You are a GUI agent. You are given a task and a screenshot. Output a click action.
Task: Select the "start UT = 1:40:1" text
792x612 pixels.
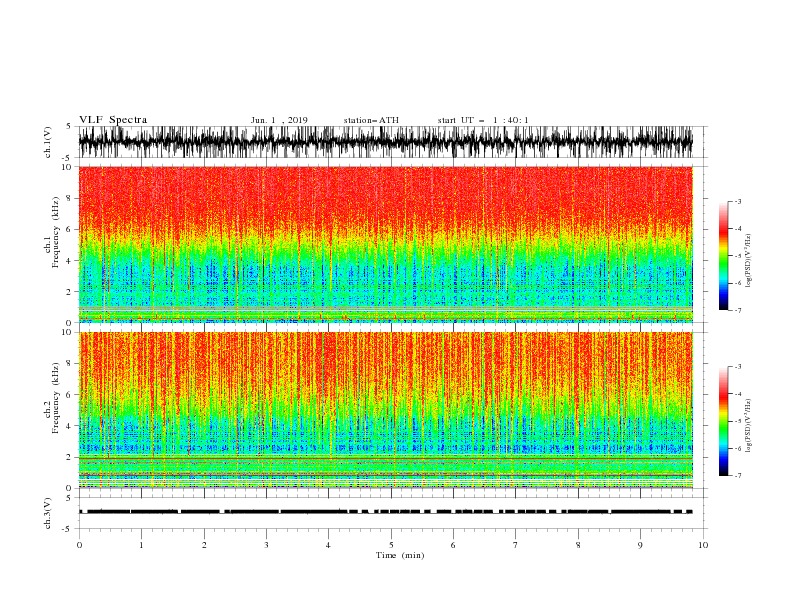coord(483,120)
